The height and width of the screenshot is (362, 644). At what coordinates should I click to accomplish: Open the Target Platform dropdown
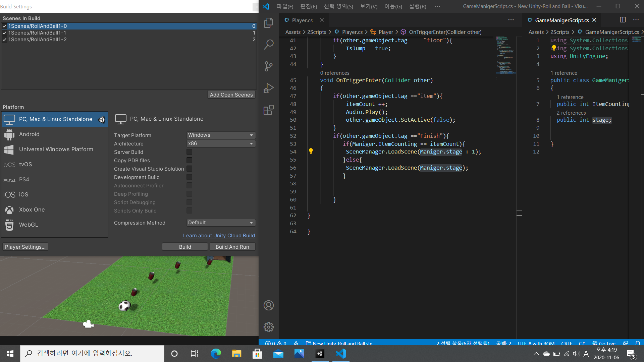[221, 135]
